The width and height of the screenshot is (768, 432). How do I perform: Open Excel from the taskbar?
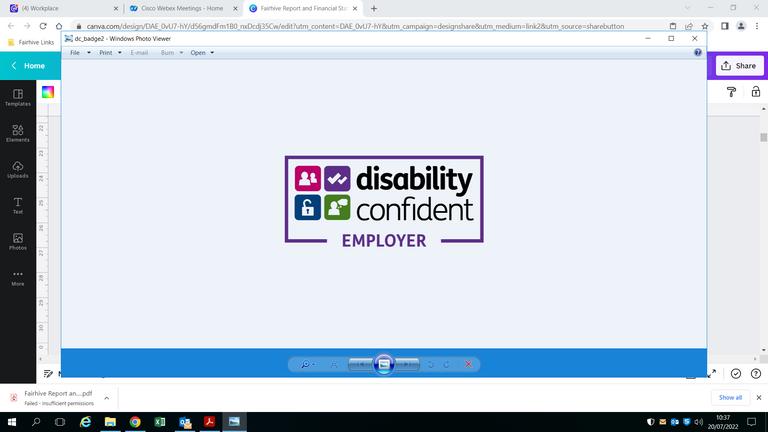coord(160,422)
